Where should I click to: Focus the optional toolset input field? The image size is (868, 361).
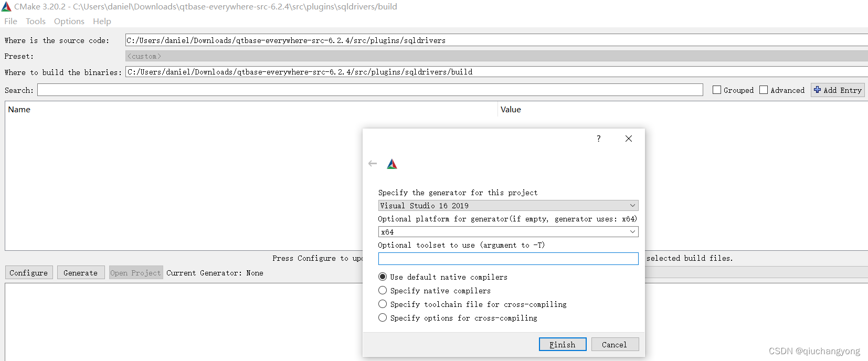(508, 258)
